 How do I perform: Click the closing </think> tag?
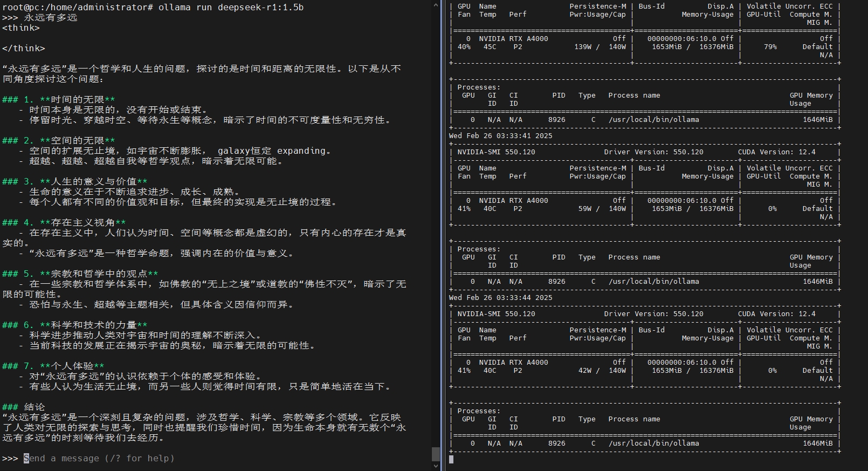pyautogui.click(x=24, y=49)
